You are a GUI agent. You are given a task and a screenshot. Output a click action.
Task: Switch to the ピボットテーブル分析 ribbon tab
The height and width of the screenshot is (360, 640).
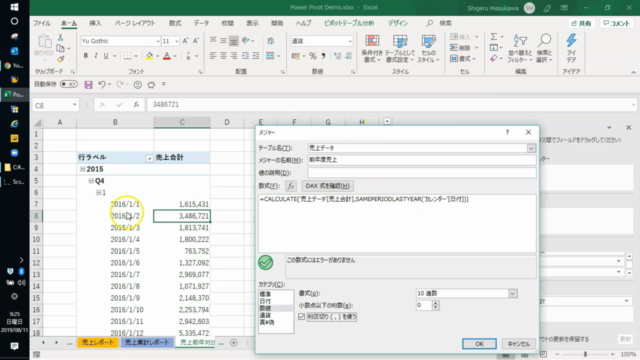point(349,23)
